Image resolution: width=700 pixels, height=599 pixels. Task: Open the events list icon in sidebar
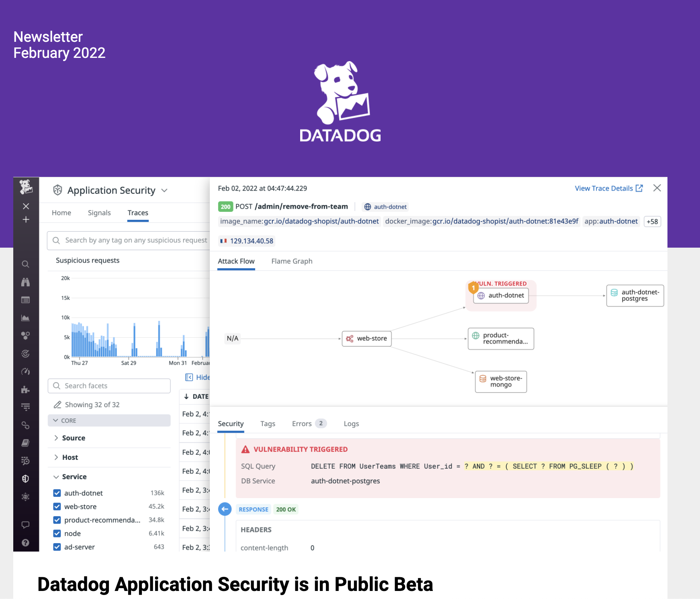coord(25,300)
